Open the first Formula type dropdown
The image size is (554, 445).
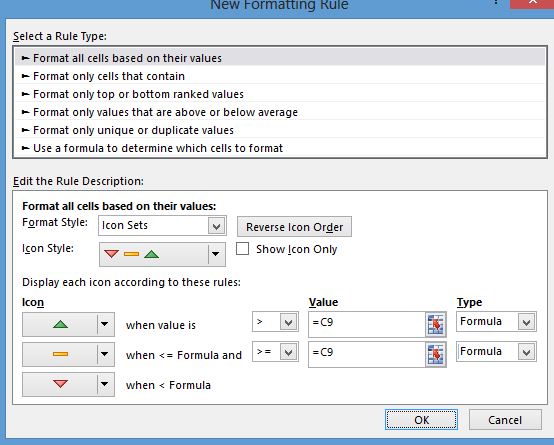[x=496, y=322]
